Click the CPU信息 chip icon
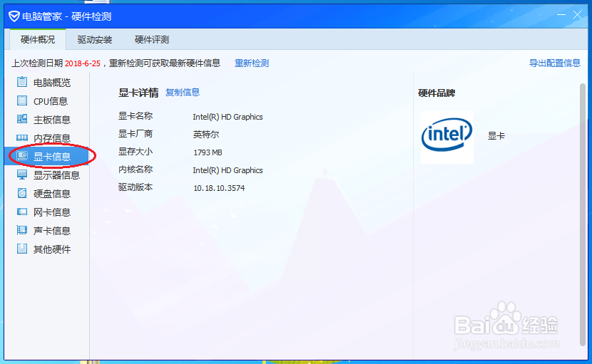 (x=22, y=100)
